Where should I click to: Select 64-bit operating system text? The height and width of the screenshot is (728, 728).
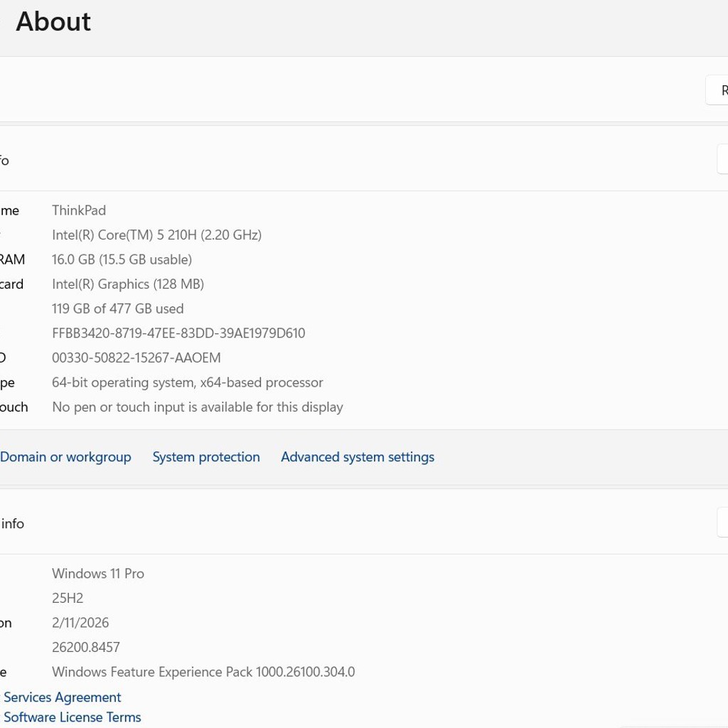(188, 382)
